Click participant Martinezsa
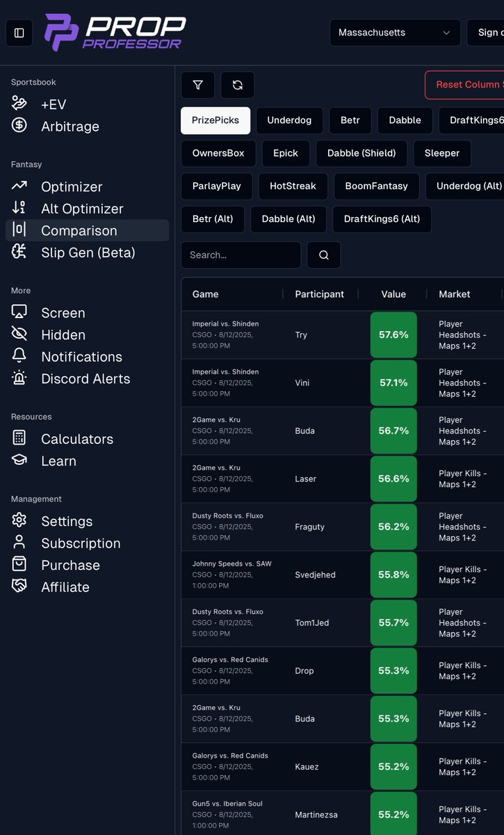504x835 pixels. click(x=316, y=815)
